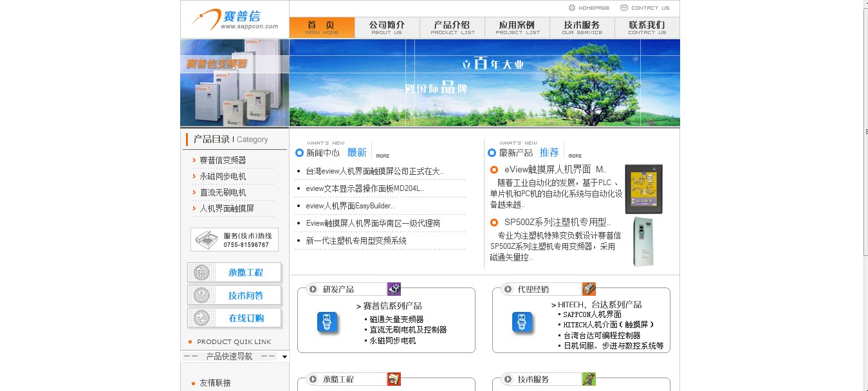Click the play arrow icon beside 代理经销
Screen dimensions: 868x391
[x=508, y=289]
